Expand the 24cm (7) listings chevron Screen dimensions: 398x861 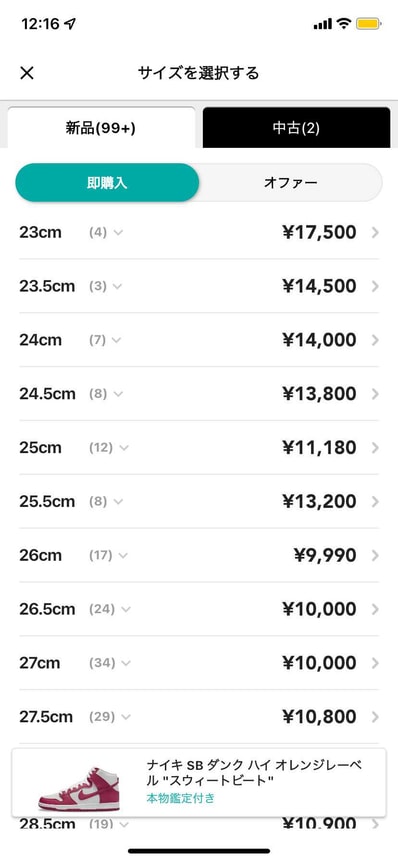pyautogui.click(x=116, y=340)
